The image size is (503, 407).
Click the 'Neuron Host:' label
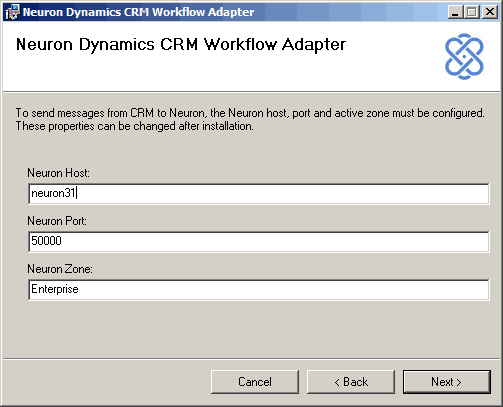(x=58, y=173)
